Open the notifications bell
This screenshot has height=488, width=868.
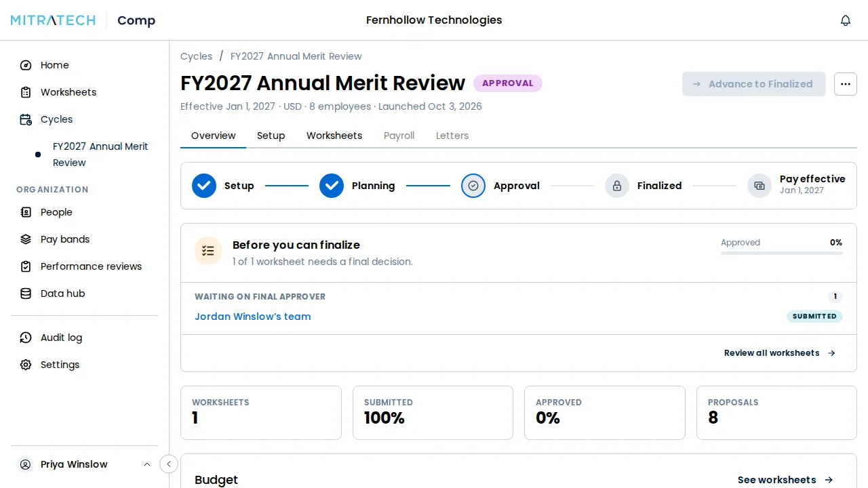[846, 20]
